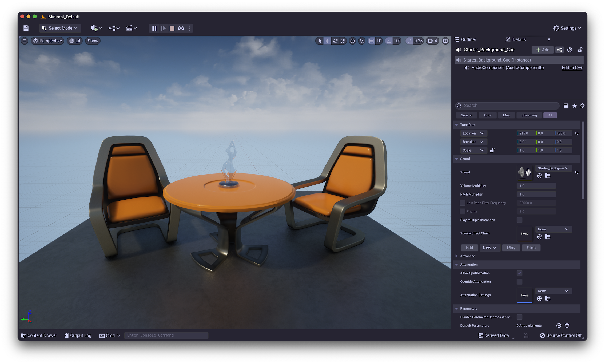Open property matrix table icon
The height and width of the screenshot is (364, 605).
[566, 106]
